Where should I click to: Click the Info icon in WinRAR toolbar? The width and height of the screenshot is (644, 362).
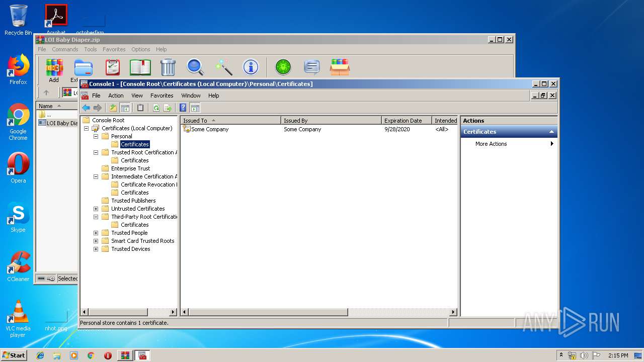click(x=251, y=67)
